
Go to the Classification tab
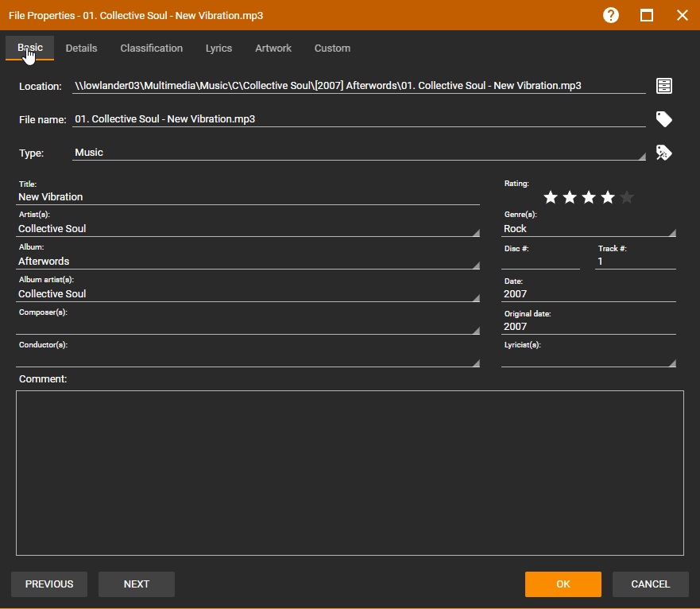tap(152, 48)
